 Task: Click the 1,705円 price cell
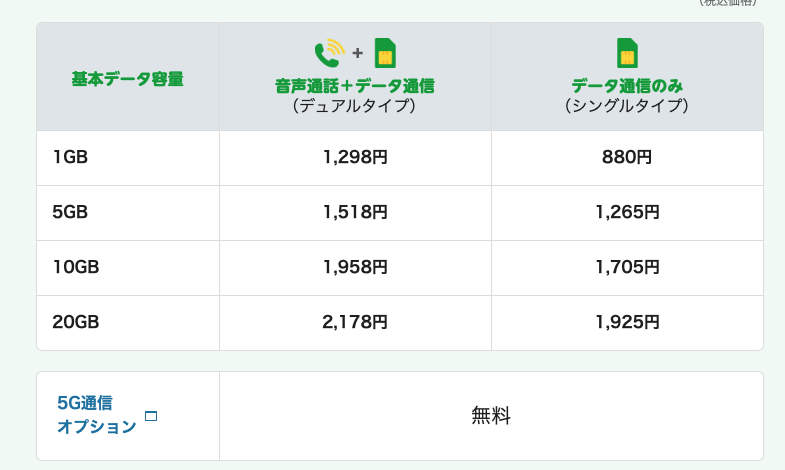(x=627, y=267)
